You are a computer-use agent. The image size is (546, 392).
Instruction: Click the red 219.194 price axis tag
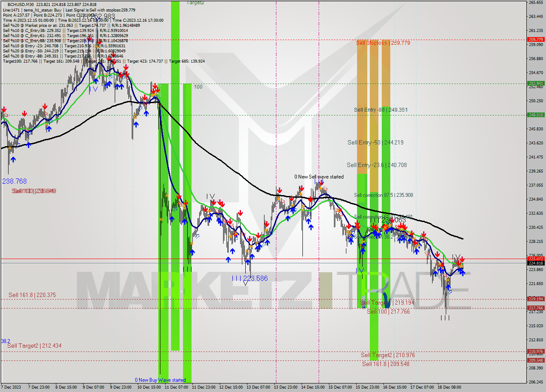pyautogui.click(x=536, y=299)
